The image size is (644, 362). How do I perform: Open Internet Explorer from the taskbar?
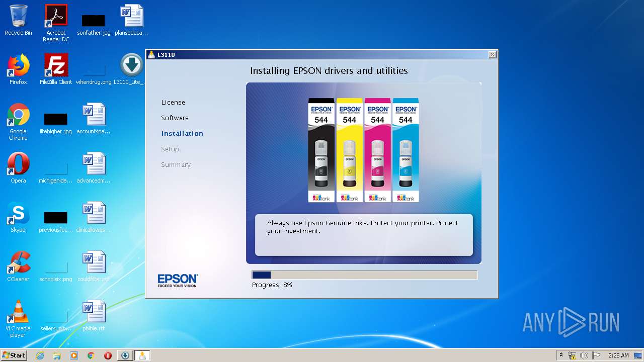tap(40, 355)
